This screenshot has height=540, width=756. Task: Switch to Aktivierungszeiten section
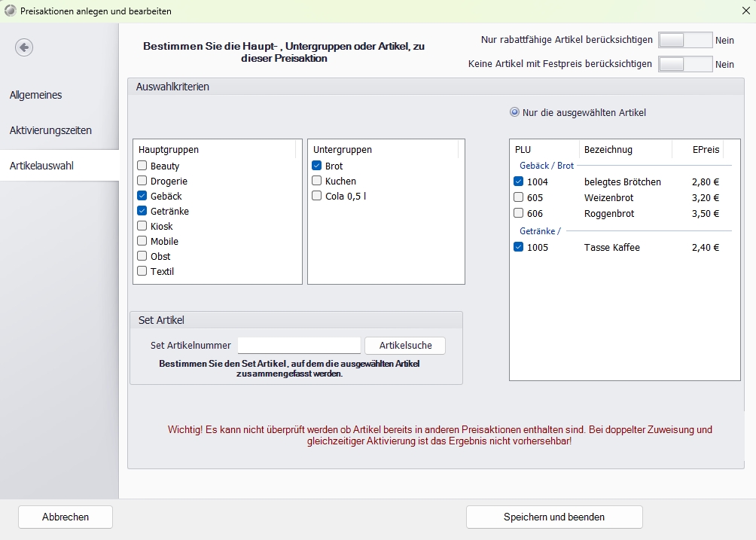point(50,130)
